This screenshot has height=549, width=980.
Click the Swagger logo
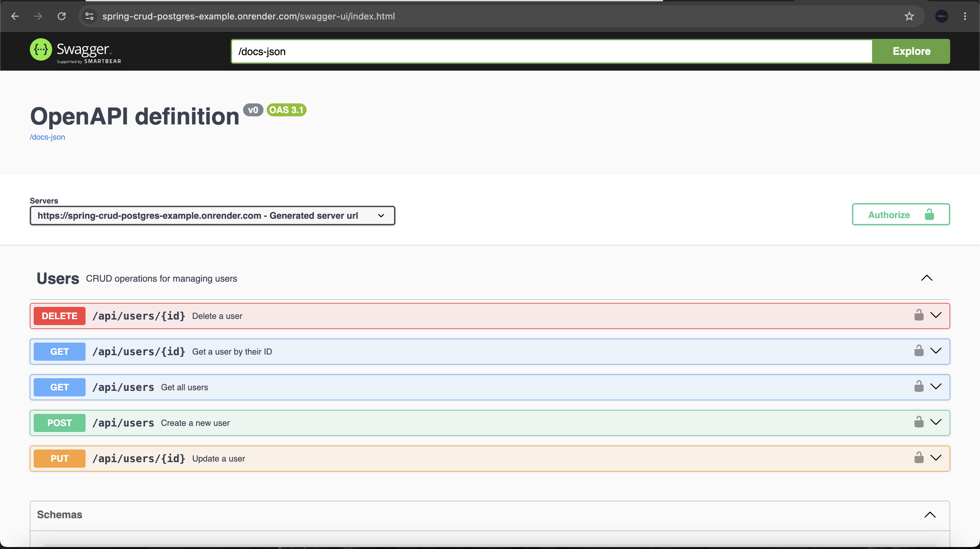[x=75, y=51]
